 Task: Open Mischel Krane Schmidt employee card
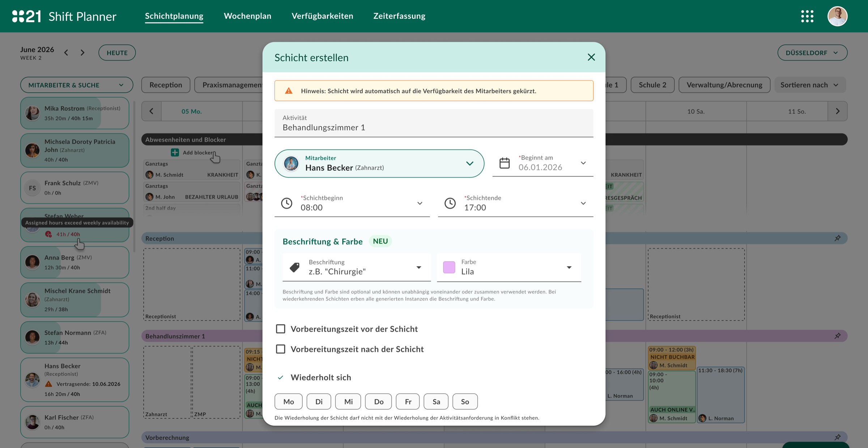tap(75, 300)
